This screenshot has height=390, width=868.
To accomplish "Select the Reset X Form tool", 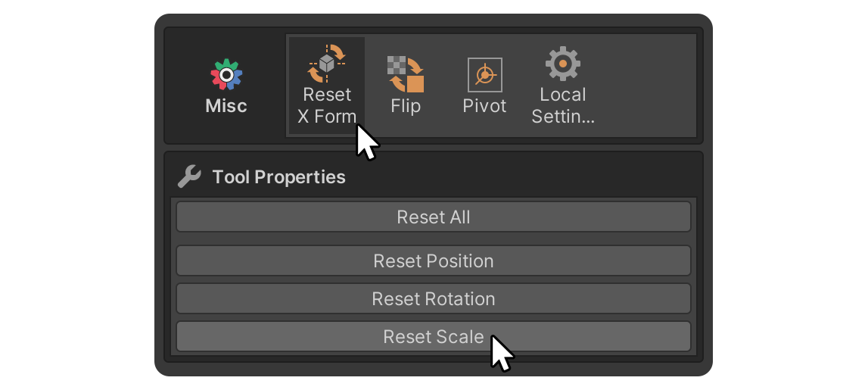I will tap(327, 86).
